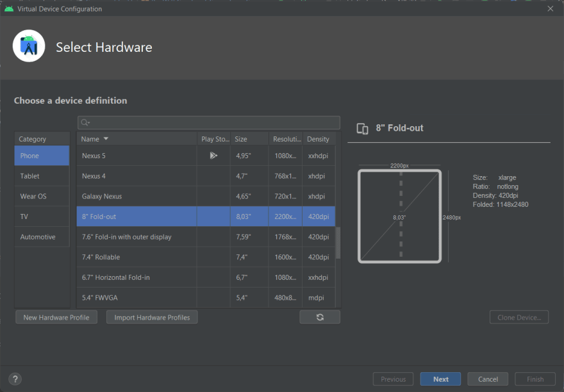Viewport: 564px width, 392px height.
Task: Select the 7.4" Rollable device row
Action: coord(206,257)
